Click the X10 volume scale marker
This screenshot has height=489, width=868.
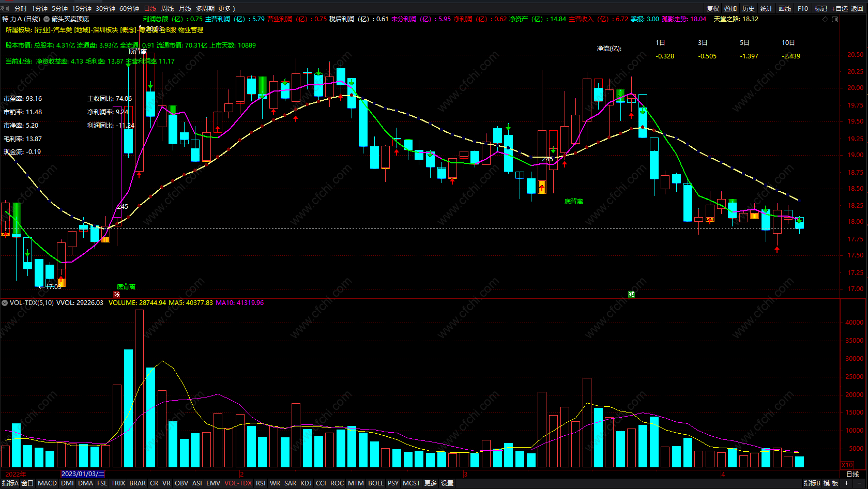point(847,465)
